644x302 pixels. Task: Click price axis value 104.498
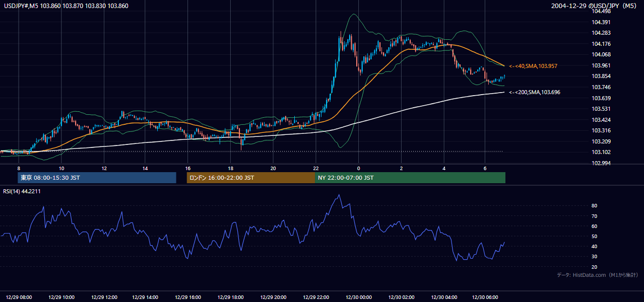pyautogui.click(x=602, y=11)
